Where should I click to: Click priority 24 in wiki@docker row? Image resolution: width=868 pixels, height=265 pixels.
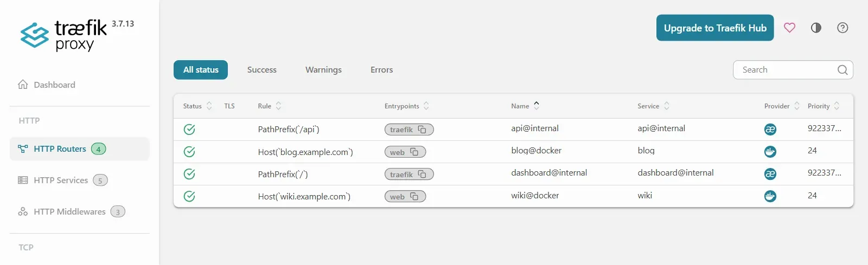coord(812,196)
